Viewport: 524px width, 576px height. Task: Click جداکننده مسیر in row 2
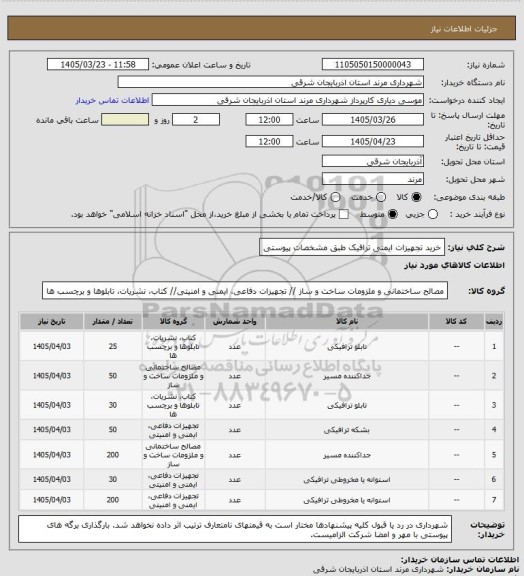[347, 376]
